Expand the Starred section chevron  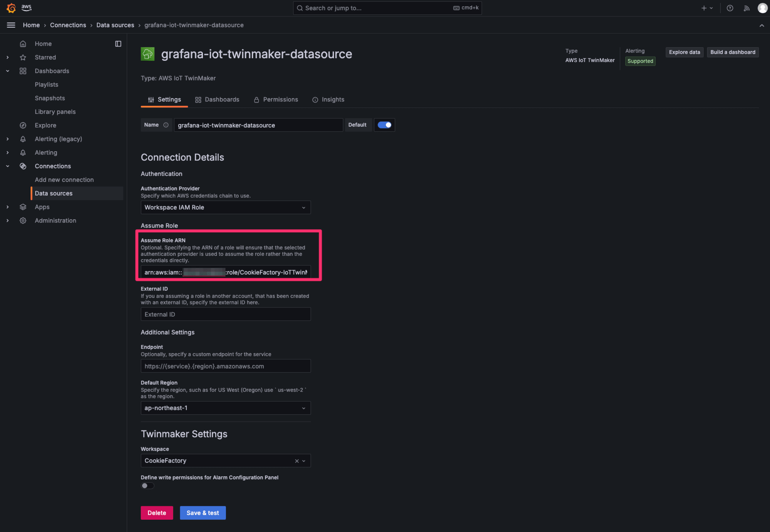8,57
